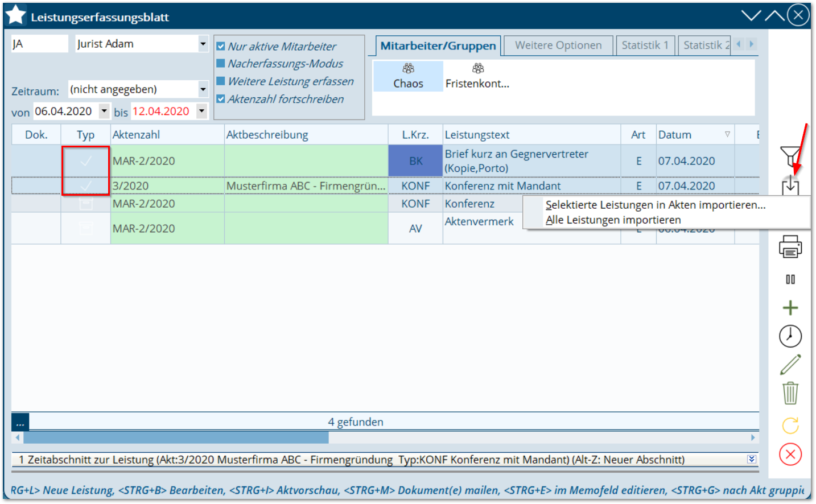This screenshot has width=816, height=504.
Task: Click the Typ column header
Action: (x=85, y=135)
